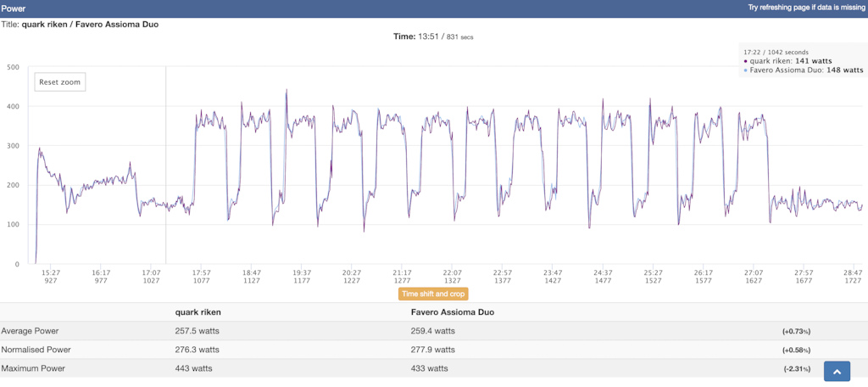Click the (+0.58%) difference value
Image resolution: width=868 pixels, height=387 pixels.
coord(797,351)
